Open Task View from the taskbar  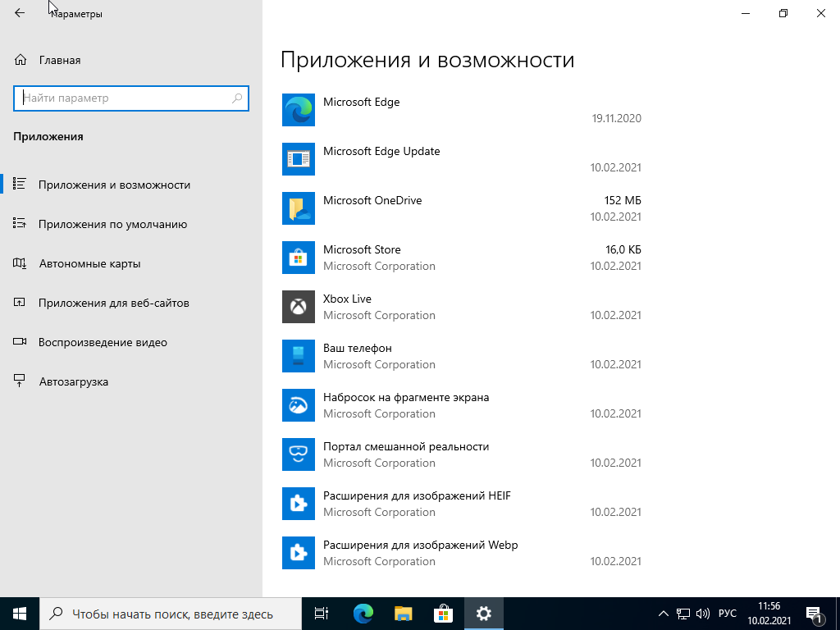(322, 614)
